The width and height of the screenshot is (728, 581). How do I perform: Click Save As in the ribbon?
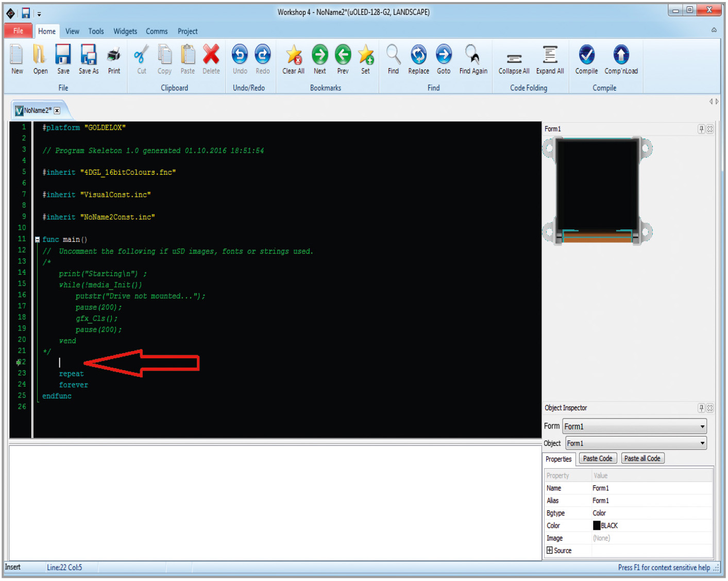[89, 55]
